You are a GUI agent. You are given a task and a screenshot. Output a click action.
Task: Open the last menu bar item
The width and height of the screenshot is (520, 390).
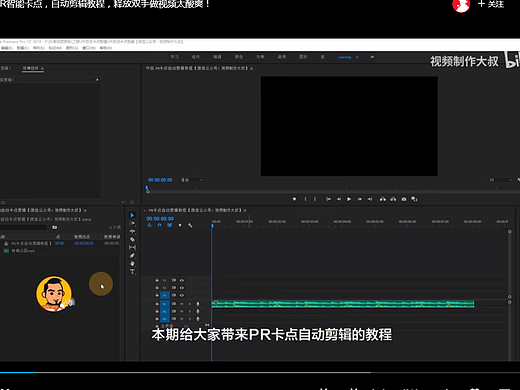(106, 48)
